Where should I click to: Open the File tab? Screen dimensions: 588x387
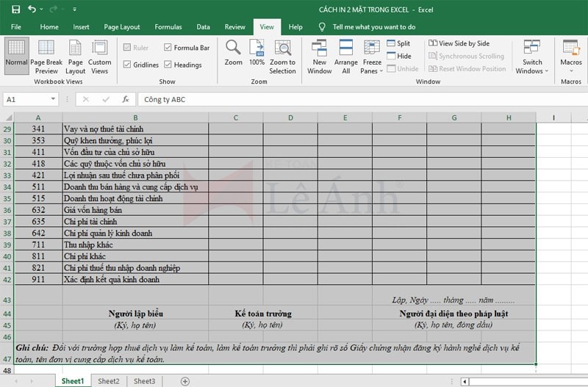point(16,27)
